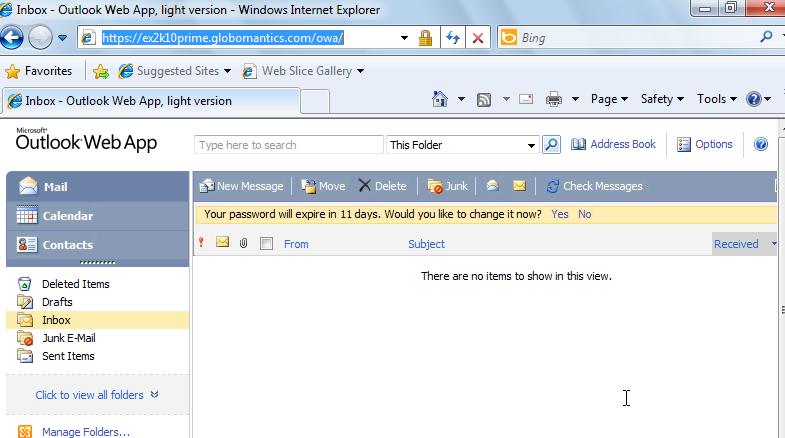
Task: Sort by message type envelope column icon
Action: coord(222,242)
